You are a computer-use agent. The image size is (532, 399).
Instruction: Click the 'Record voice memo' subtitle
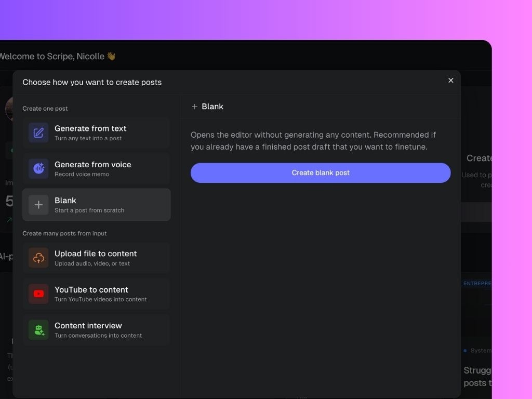pyautogui.click(x=82, y=175)
